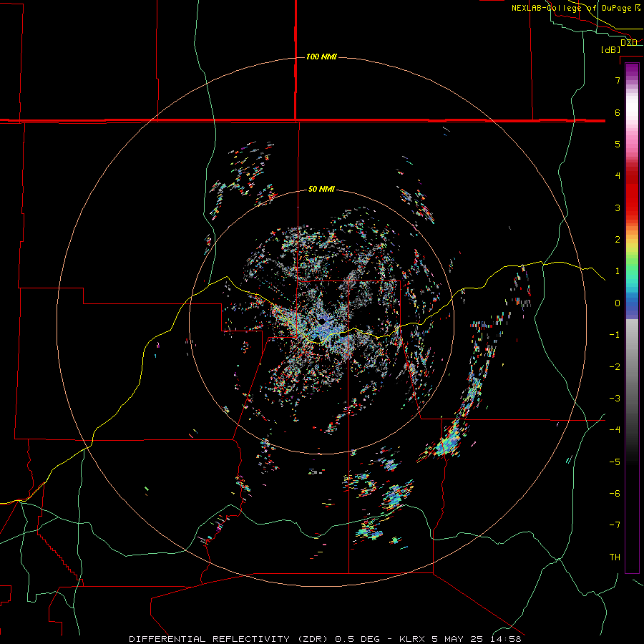Click the "KLRX" station ID in the caption
Image resolution: width=644 pixels, height=644 pixels.
click(413, 639)
